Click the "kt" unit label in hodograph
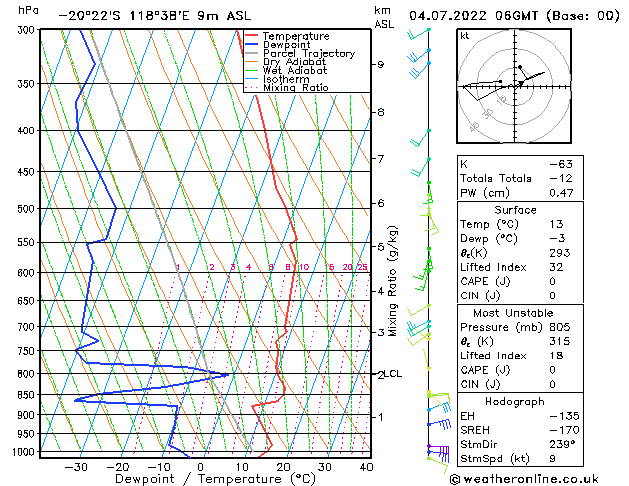Image resolution: width=629 pixels, height=486 pixels. tap(465, 36)
